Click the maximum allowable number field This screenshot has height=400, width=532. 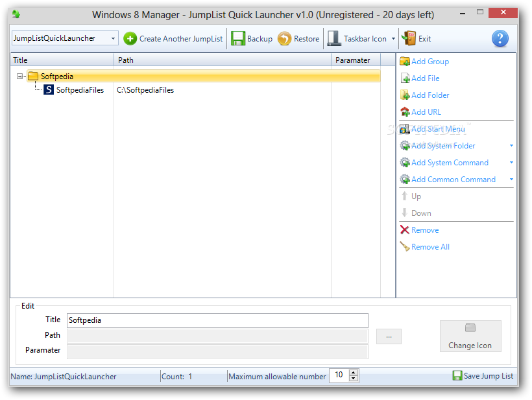pyautogui.click(x=339, y=375)
